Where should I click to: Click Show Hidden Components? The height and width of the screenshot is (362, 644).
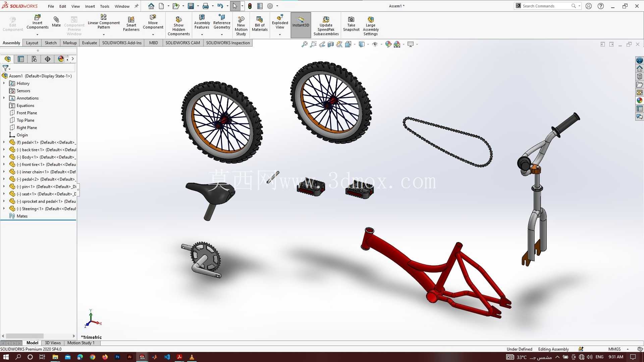[x=179, y=25]
